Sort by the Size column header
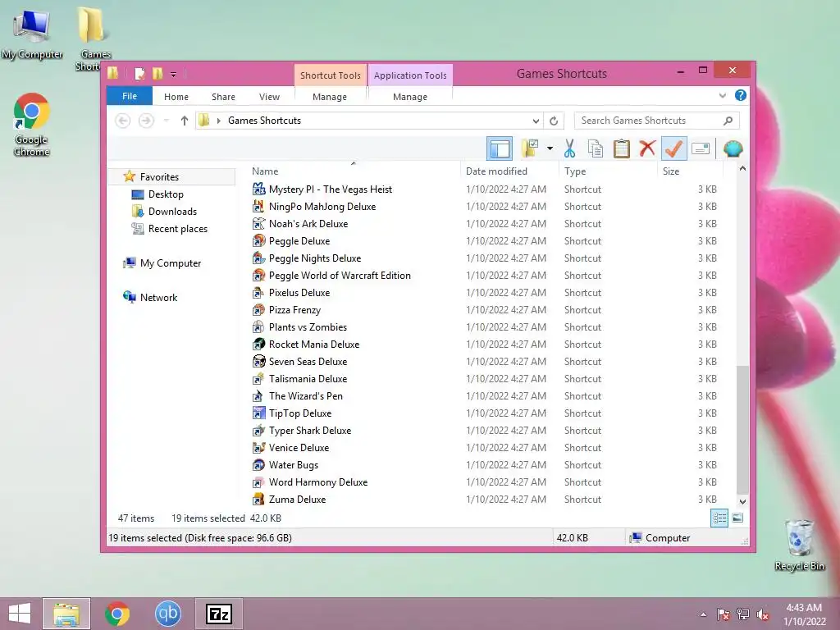Screen dimensions: 840x630 690,171
